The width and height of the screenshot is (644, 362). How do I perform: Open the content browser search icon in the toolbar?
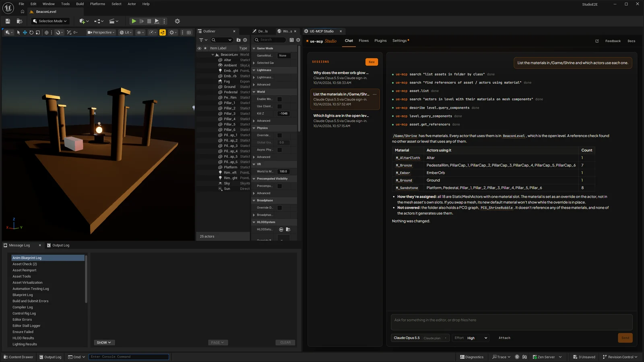coord(19,21)
